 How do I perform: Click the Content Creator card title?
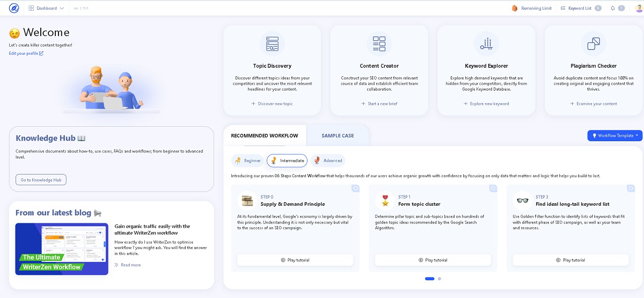[379, 66]
